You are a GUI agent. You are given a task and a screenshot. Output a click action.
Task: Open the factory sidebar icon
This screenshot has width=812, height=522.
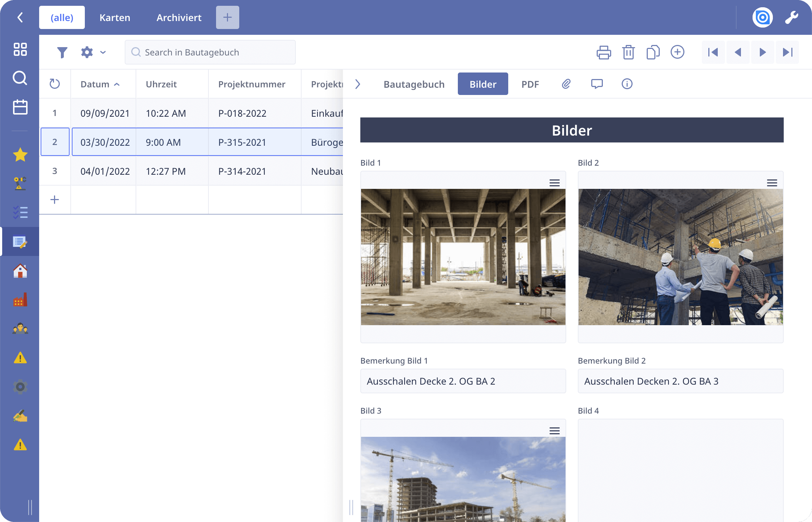pos(20,300)
